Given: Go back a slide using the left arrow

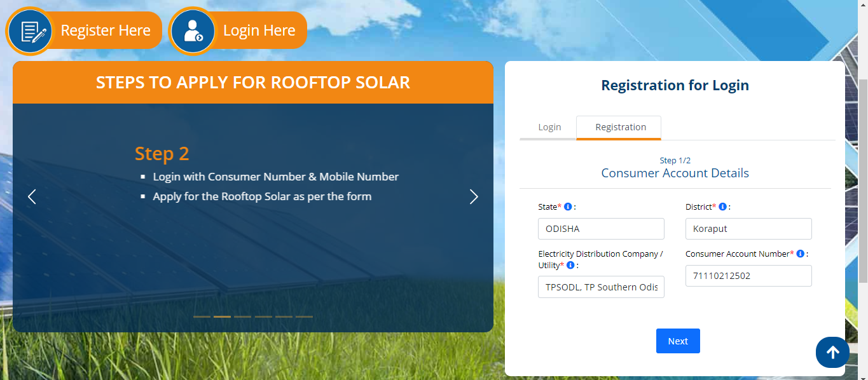Looking at the screenshot, I should 31,196.
